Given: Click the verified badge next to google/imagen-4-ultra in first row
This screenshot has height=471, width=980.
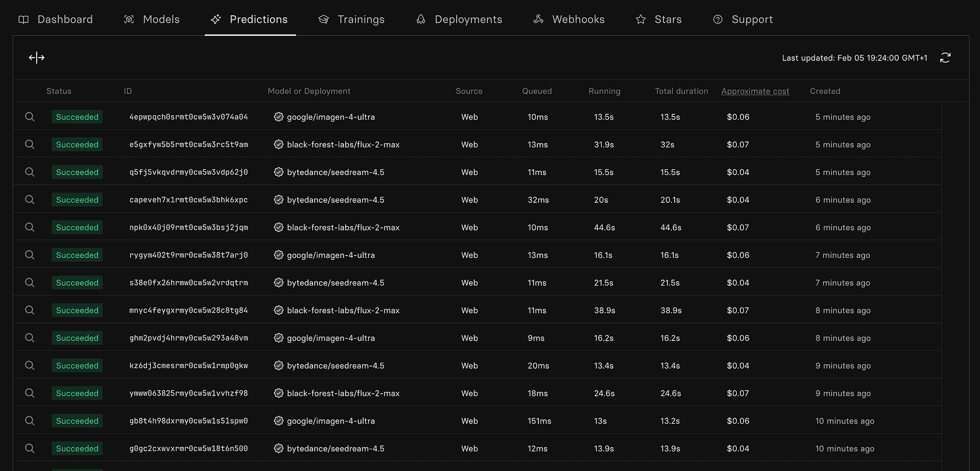Looking at the screenshot, I should pos(279,117).
